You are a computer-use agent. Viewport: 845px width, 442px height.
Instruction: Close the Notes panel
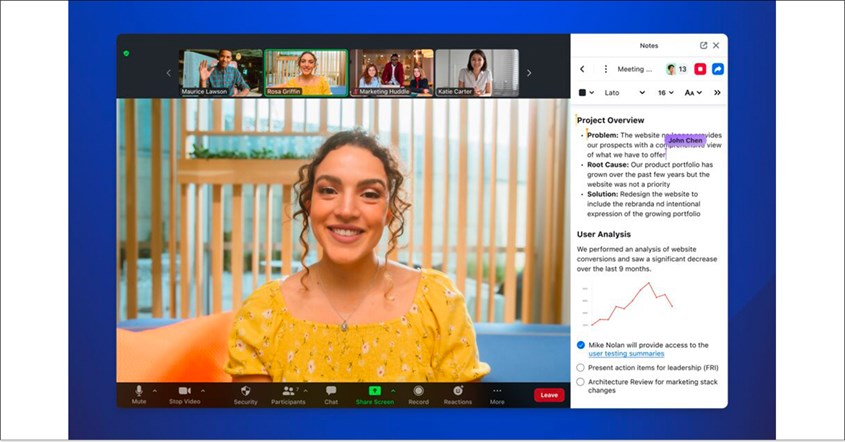tap(716, 46)
